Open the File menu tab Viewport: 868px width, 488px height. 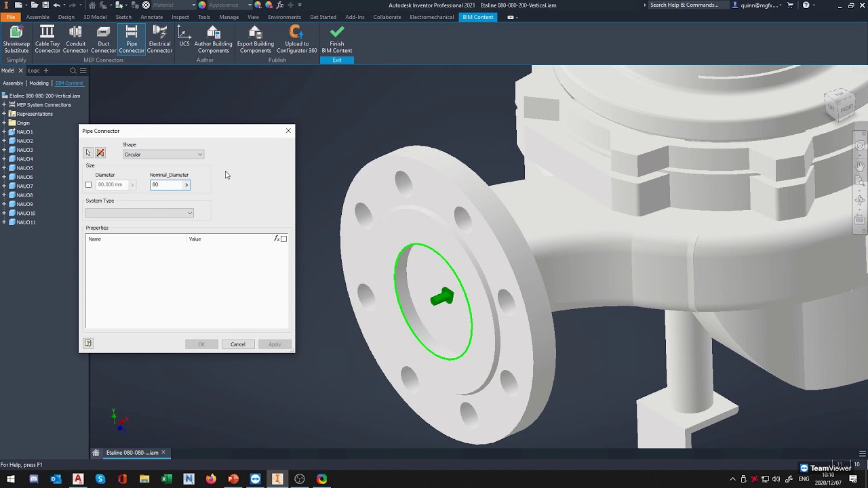[x=10, y=17]
